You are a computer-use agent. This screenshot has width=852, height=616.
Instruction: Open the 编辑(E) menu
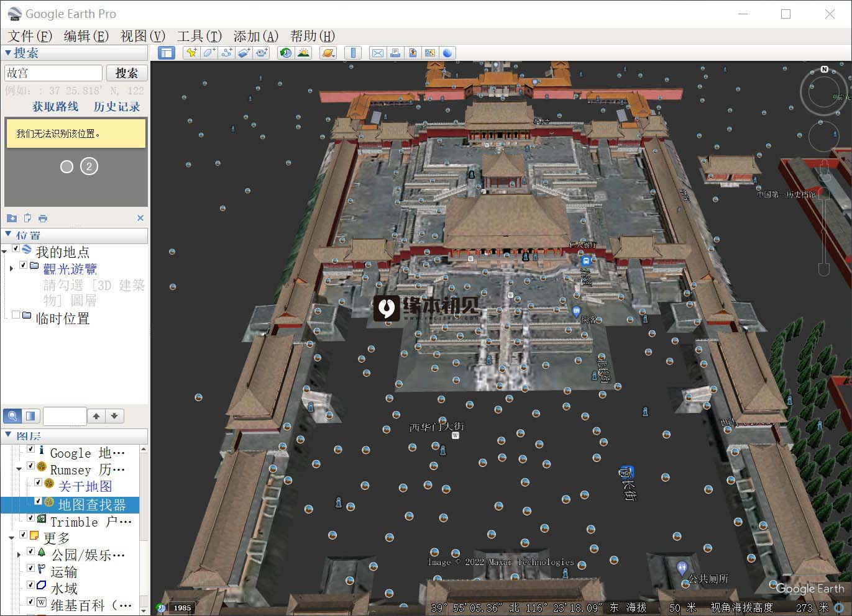pos(86,36)
